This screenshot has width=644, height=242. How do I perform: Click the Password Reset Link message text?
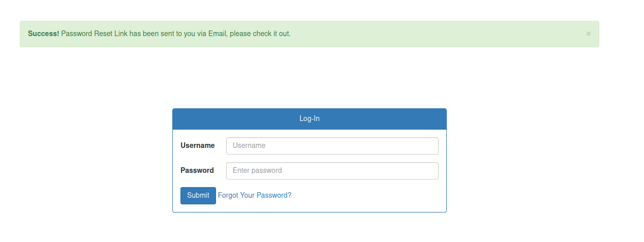[x=127, y=34]
